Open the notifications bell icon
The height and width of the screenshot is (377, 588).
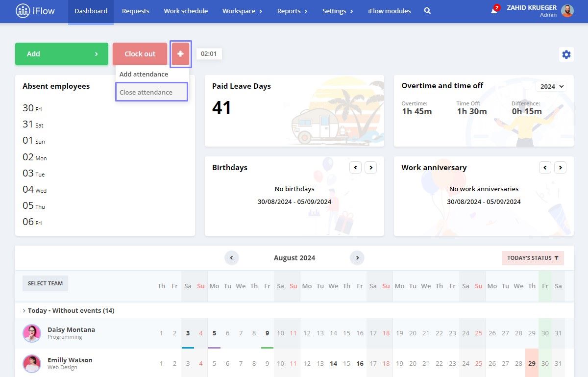(x=494, y=11)
